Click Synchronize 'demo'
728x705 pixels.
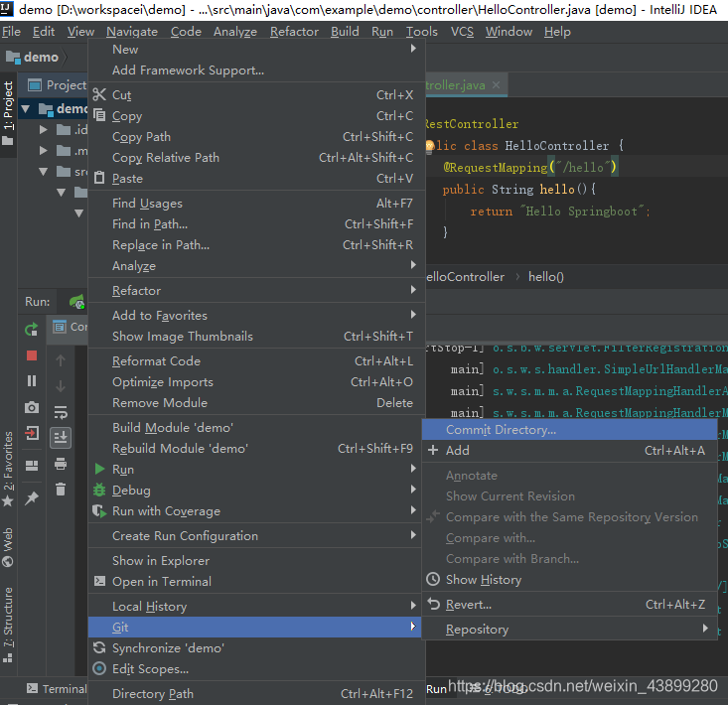[x=256, y=648]
